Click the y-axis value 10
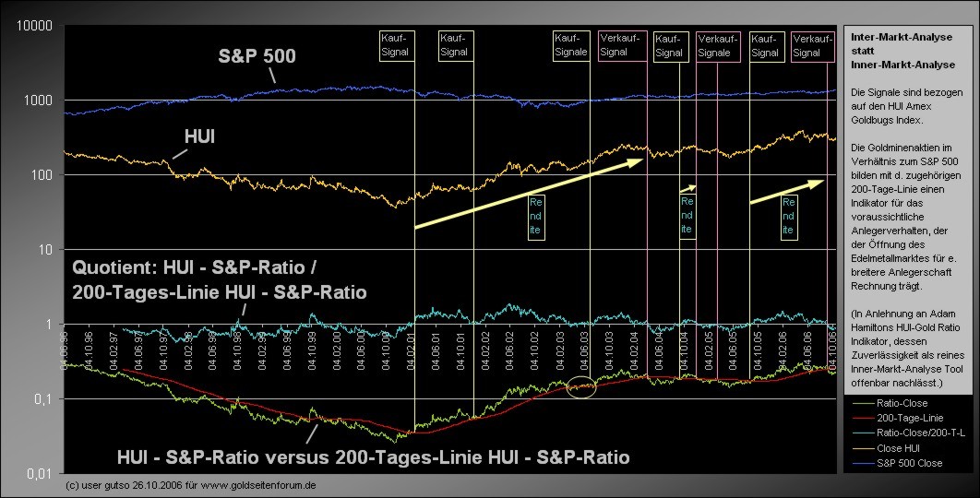The image size is (980, 498). (x=45, y=249)
